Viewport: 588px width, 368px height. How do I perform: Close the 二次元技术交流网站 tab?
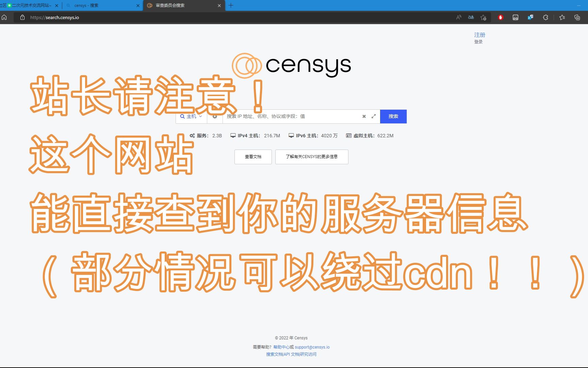pyautogui.click(x=56, y=5)
